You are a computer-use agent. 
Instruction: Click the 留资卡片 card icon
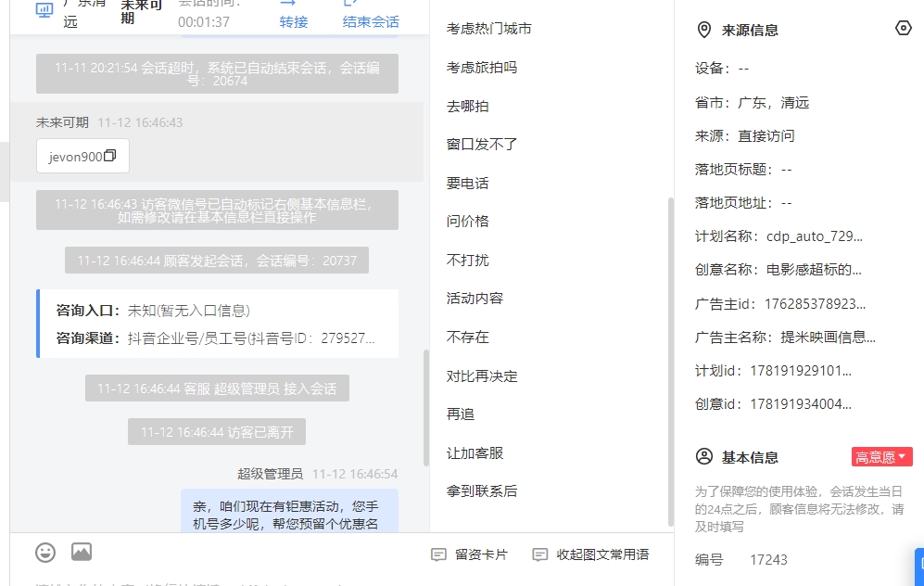point(438,554)
